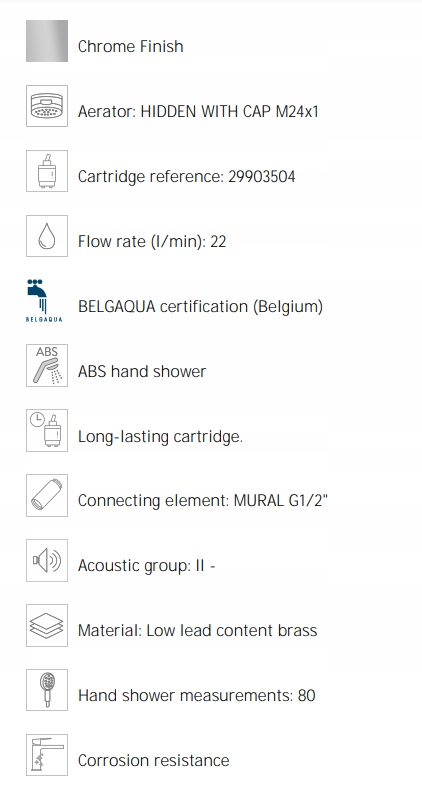Click the Aerator HIDDEN WITH CAP M24x1 text
The height and width of the screenshot is (812, 422).
[x=198, y=111]
